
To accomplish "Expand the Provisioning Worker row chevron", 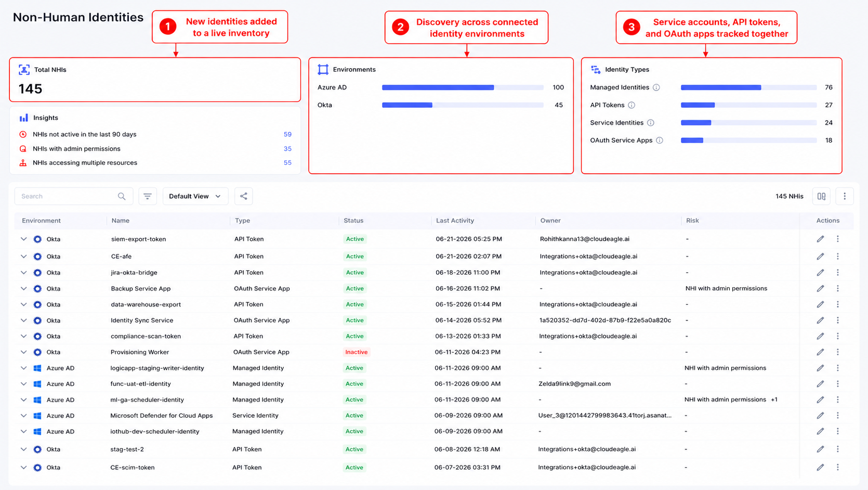I will [x=23, y=352].
